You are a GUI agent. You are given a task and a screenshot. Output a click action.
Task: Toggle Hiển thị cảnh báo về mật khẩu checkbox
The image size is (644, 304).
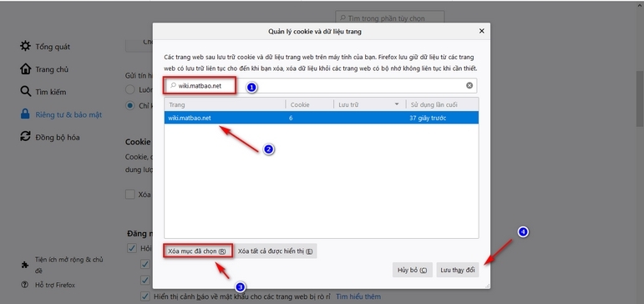click(x=145, y=296)
